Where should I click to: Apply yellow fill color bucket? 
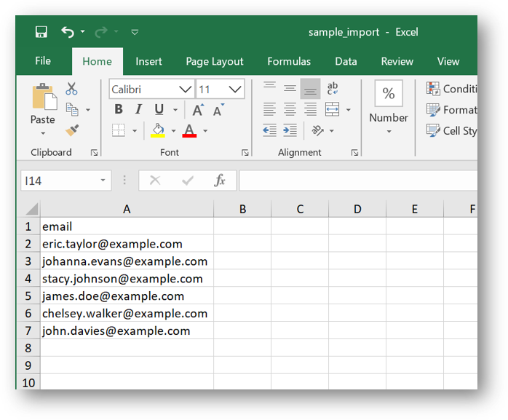click(x=158, y=130)
